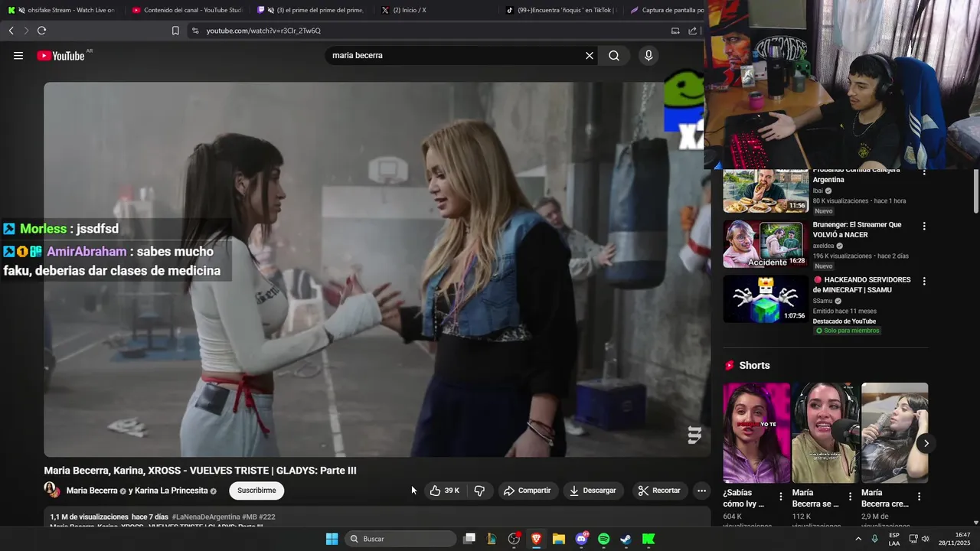The width and height of the screenshot is (980, 551).
Task: Open Brunenger El Streamer video thumbnail
Action: click(x=766, y=244)
